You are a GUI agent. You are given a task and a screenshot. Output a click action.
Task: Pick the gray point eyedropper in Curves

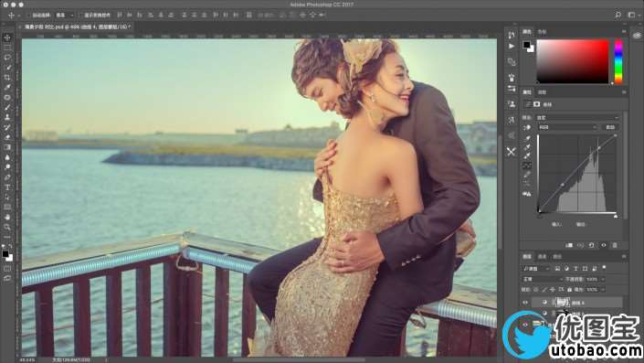pos(527,147)
